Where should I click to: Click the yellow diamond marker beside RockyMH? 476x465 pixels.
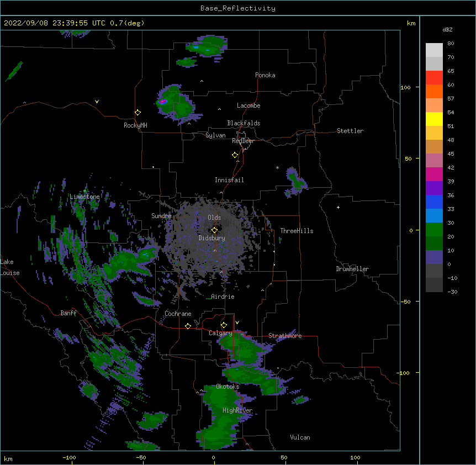coord(137,113)
